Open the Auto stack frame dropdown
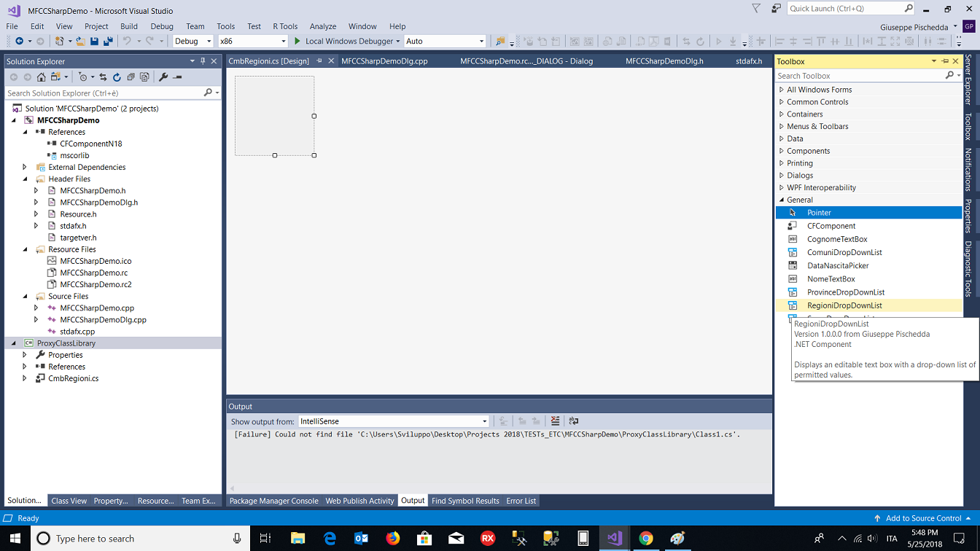Image resolution: width=980 pixels, height=551 pixels. (445, 41)
